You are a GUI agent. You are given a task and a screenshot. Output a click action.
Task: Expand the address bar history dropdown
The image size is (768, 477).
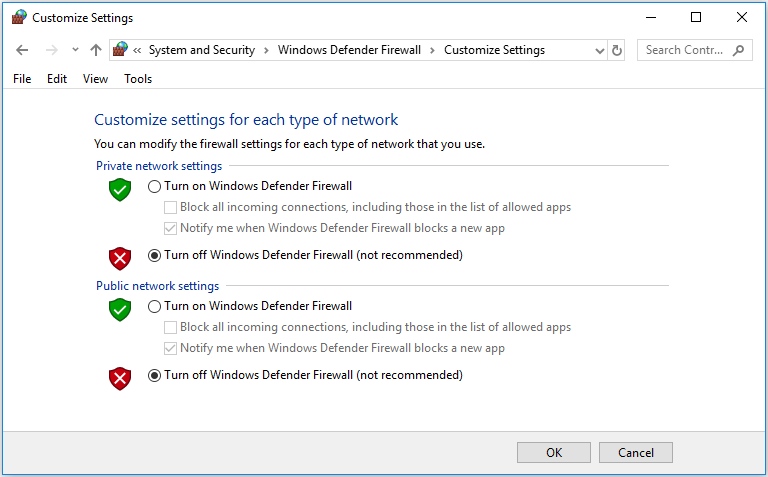[599, 50]
